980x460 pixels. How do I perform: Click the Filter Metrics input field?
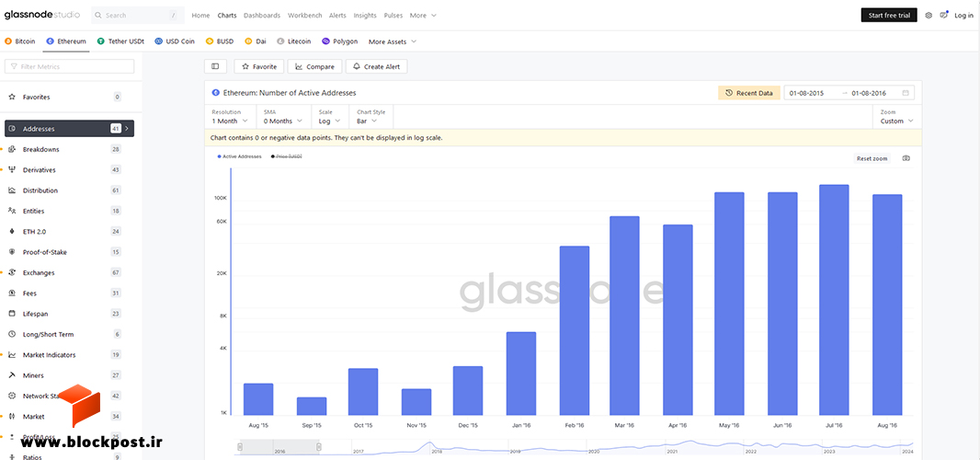[69, 66]
